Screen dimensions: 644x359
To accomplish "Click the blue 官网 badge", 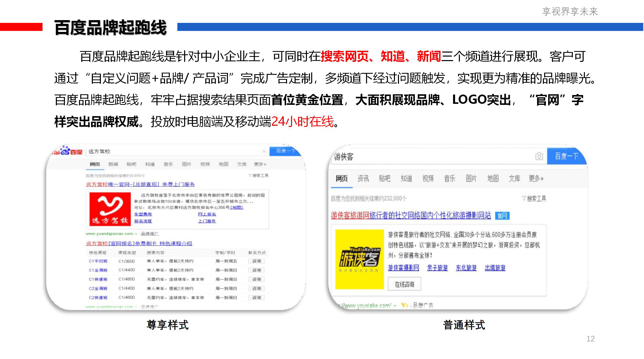I will pos(502,216).
